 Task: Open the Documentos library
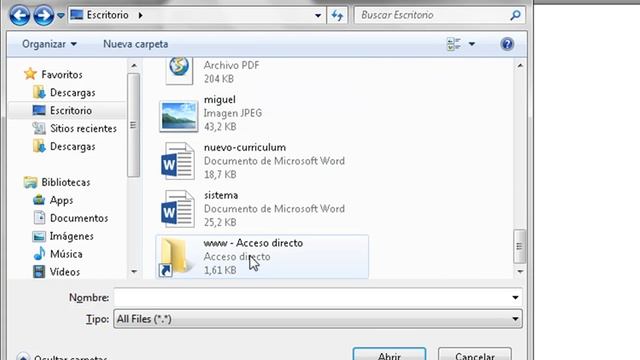pyautogui.click(x=79, y=218)
